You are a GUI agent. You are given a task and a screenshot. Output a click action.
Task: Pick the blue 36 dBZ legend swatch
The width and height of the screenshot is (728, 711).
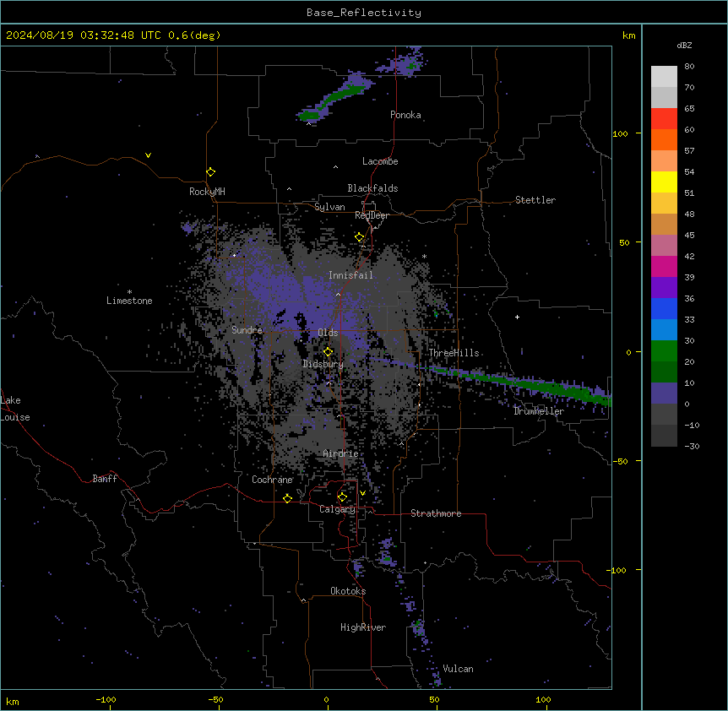click(x=664, y=308)
